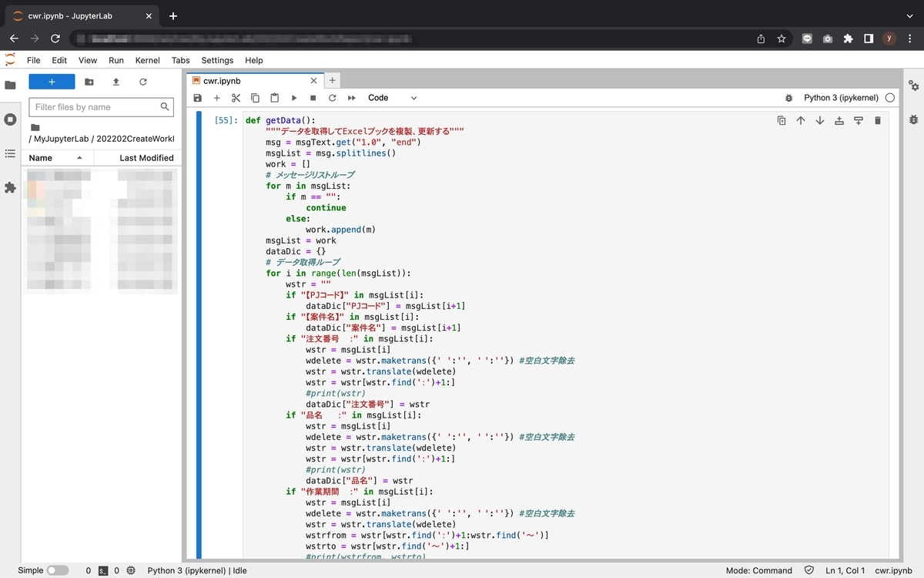This screenshot has width=924, height=578.
Task: Open the Kernel menu
Action: click(147, 60)
